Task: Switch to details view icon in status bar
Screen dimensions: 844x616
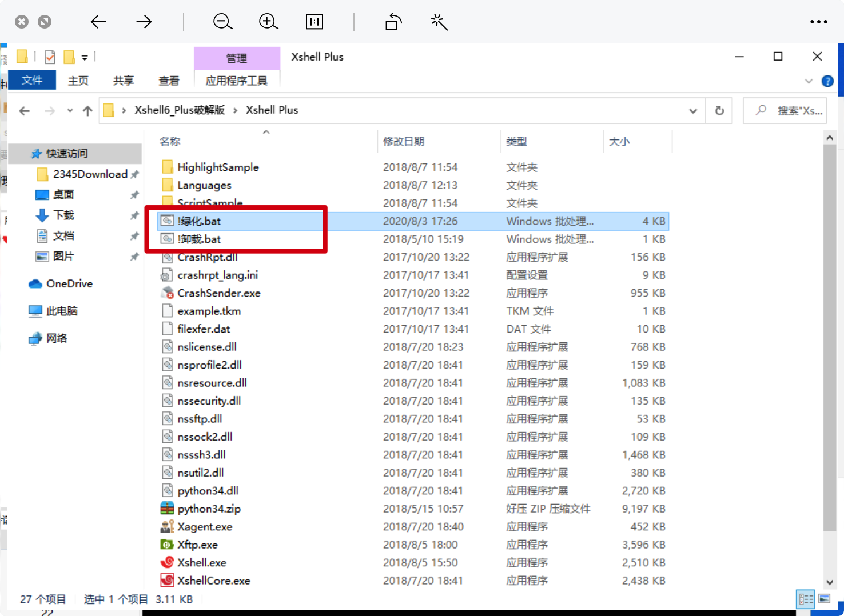Action: [x=806, y=599]
